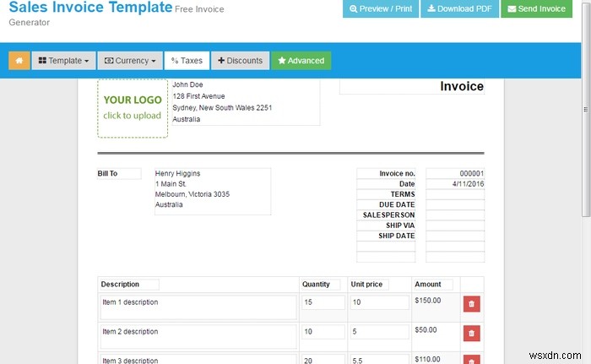Edit the sender address field with John Doe

coord(246,102)
